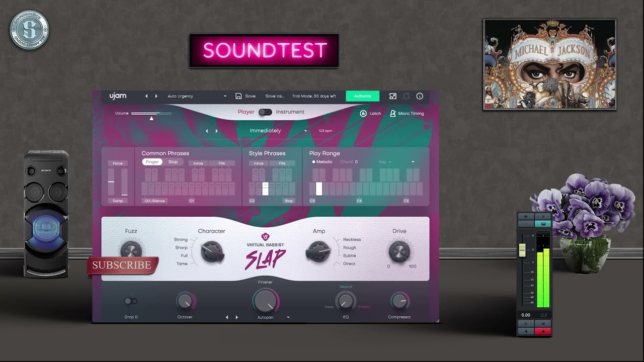The height and width of the screenshot is (362, 644).
Task: Click the ujam logo
Action: point(118,96)
